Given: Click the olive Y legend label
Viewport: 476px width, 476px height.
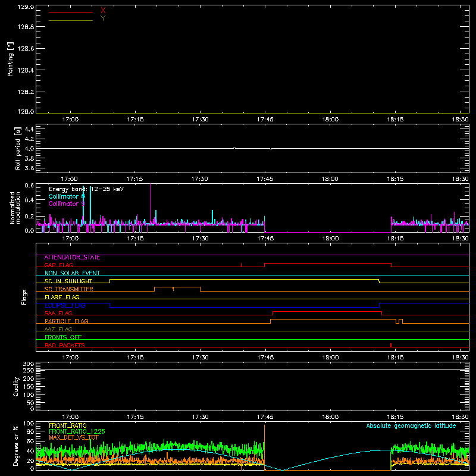Looking at the screenshot, I should pos(103,18).
